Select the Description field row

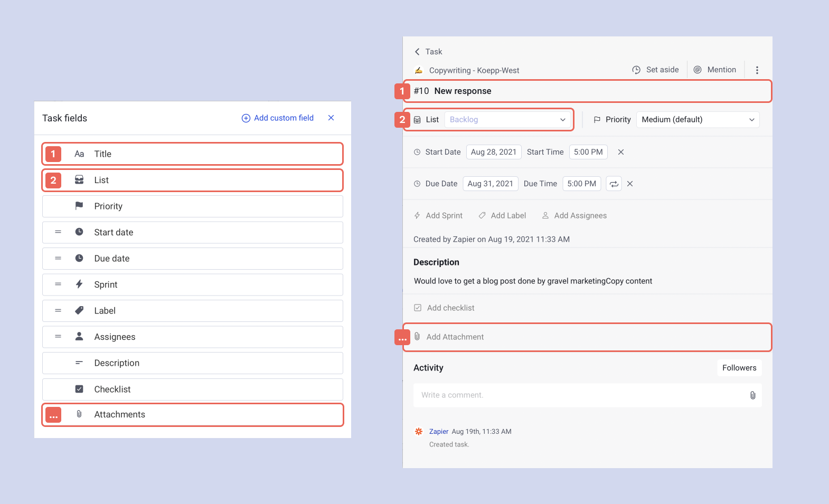coord(193,363)
